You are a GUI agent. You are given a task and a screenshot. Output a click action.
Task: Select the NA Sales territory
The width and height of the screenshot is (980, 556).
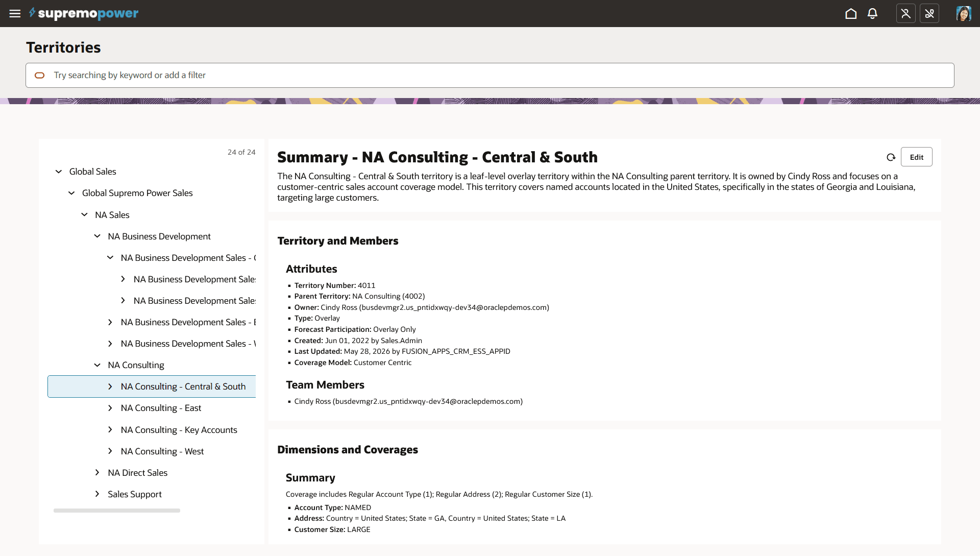pos(112,215)
